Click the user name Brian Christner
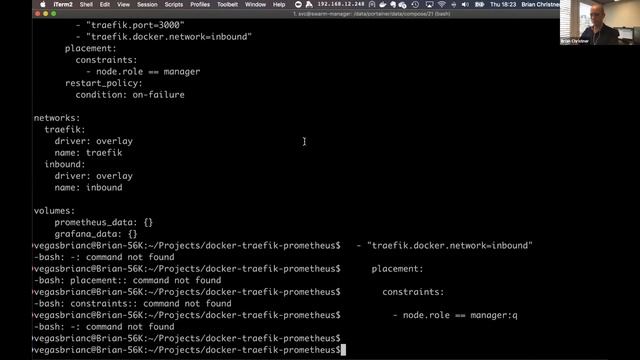This screenshot has width=640, height=360. (x=540, y=4)
